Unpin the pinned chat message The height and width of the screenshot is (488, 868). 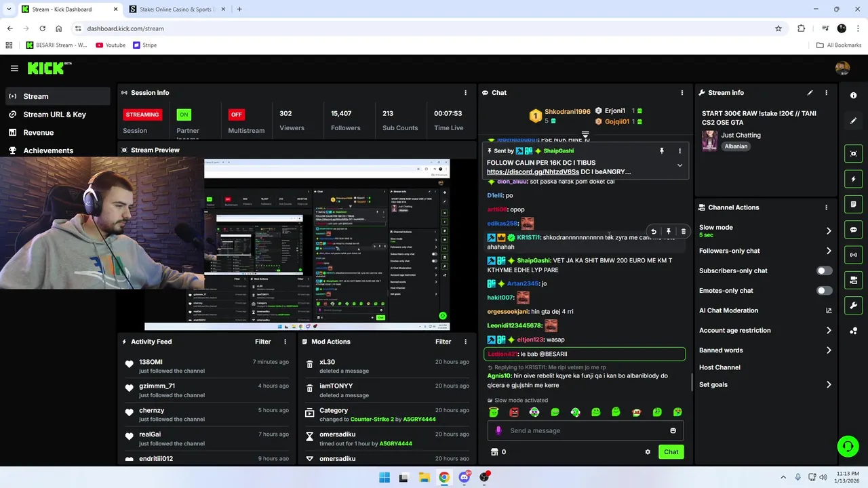tap(662, 151)
